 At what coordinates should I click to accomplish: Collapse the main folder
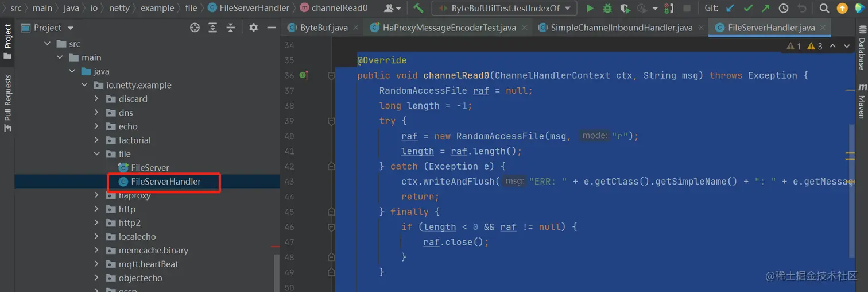[60, 57]
